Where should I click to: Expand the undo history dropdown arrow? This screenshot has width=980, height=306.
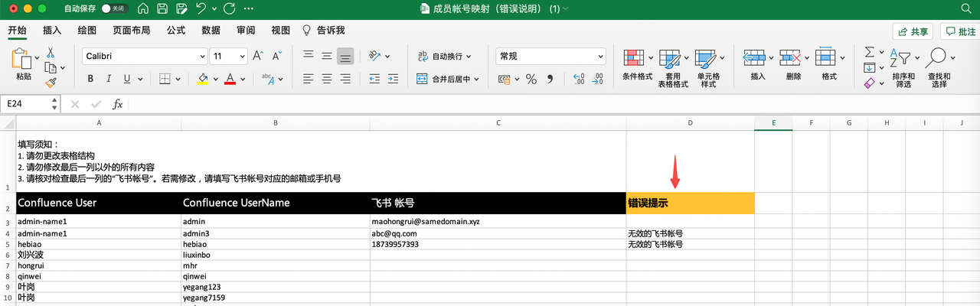click(x=214, y=8)
